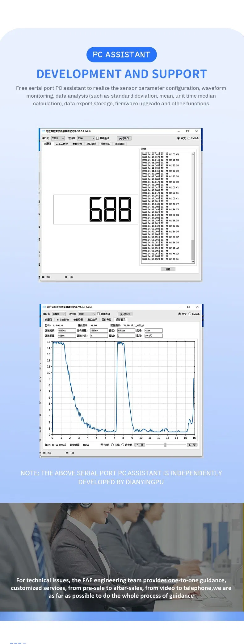Viewport: 244px width, 644px height.
Task: Choose the 最大化 display mode radio button
Action: point(123,445)
